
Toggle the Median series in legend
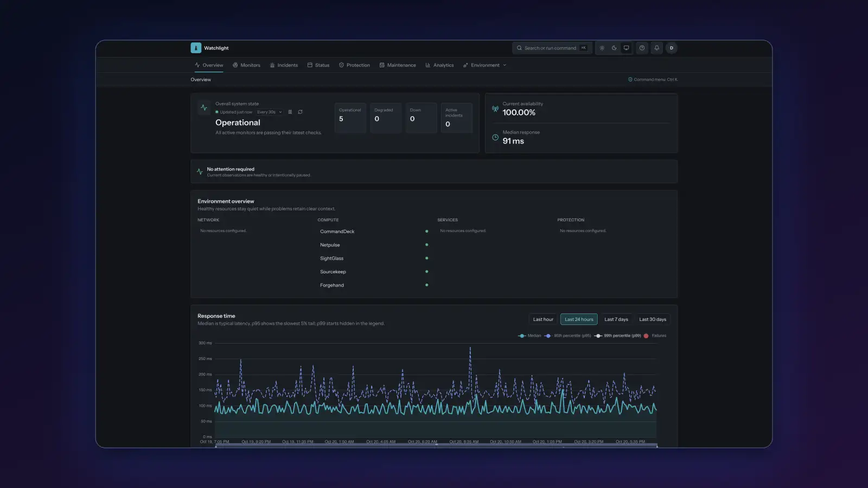[529, 336]
